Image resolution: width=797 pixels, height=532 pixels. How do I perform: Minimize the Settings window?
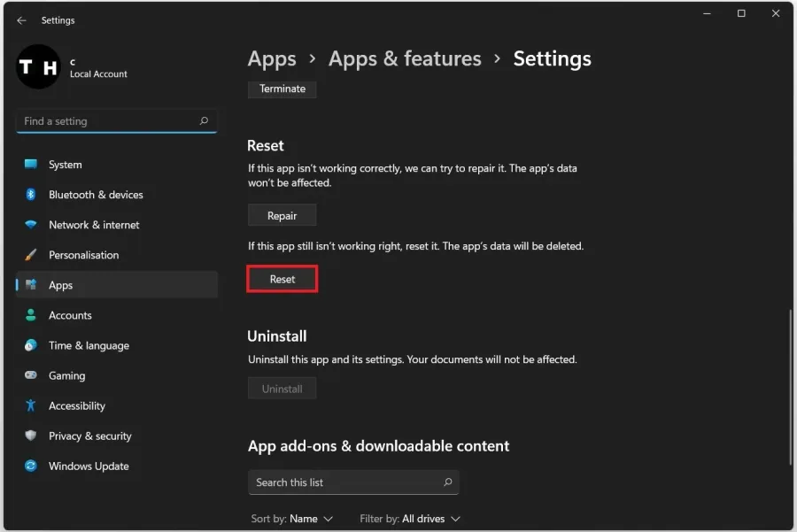707,13
